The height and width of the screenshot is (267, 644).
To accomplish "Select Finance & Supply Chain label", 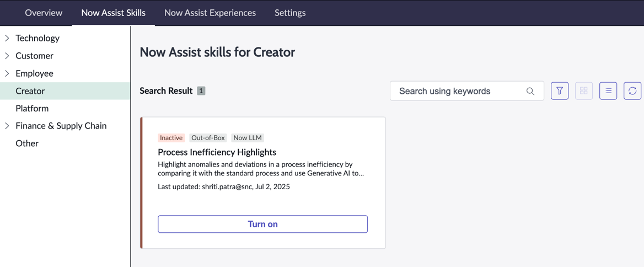I will click(61, 126).
